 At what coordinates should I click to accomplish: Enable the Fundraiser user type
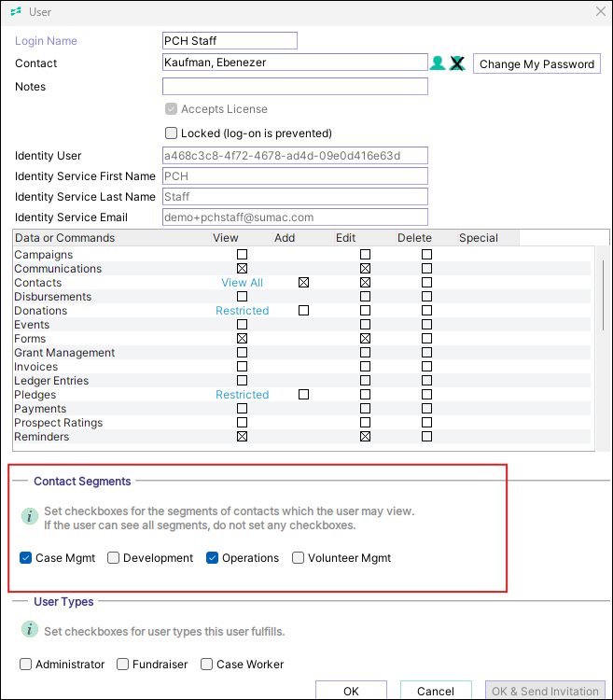click(x=122, y=664)
